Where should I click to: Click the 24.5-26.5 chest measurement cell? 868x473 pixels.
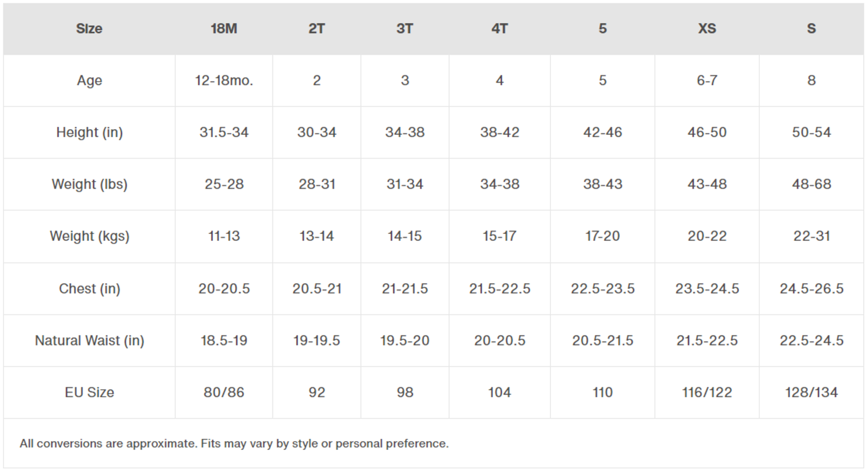point(811,288)
